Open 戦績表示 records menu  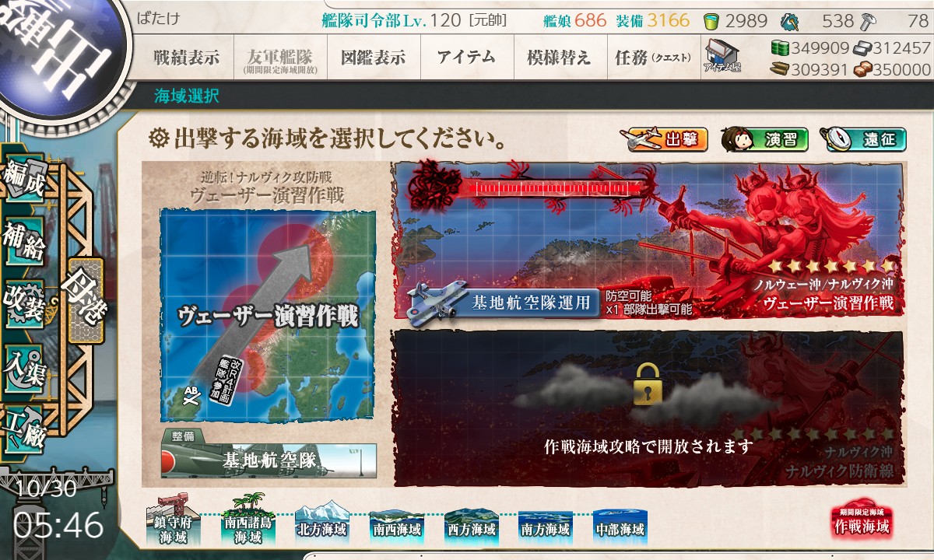(x=187, y=58)
